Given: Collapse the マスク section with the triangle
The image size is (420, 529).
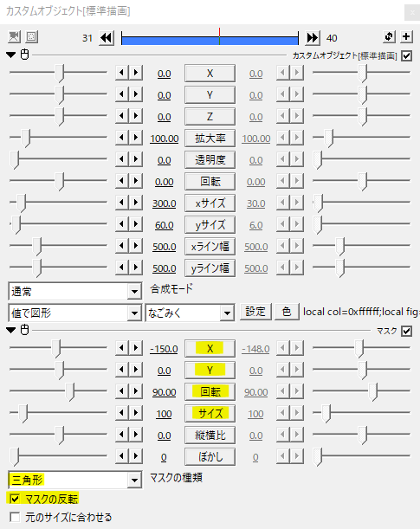Looking at the screenshot, I should tap(10, 330).
